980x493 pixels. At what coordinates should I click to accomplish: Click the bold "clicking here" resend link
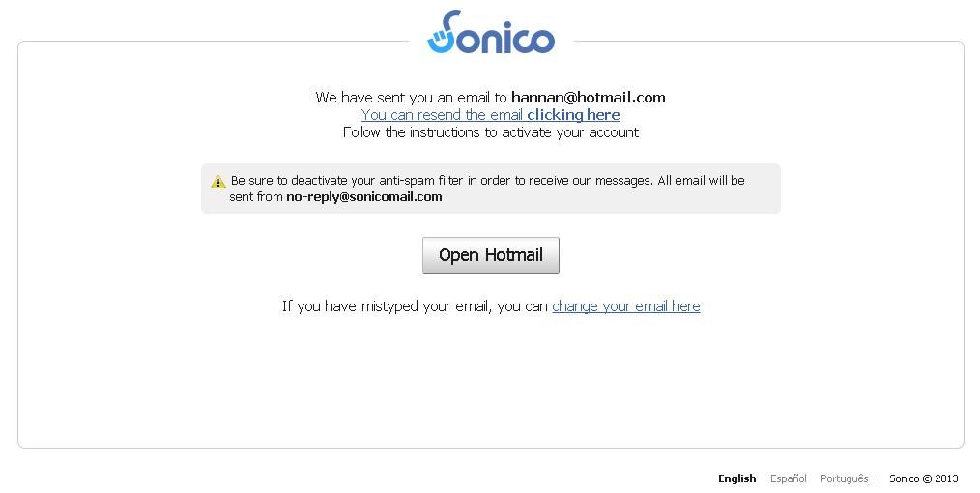pos(573,115)
